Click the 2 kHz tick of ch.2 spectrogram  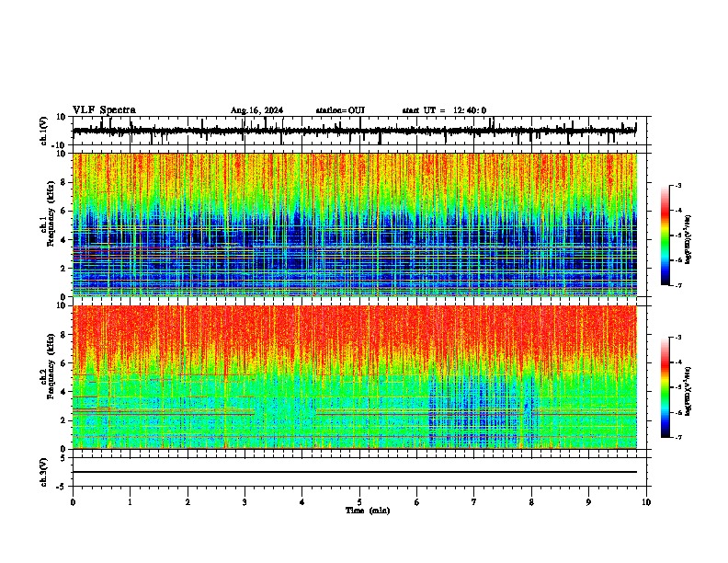coord(63,420)
